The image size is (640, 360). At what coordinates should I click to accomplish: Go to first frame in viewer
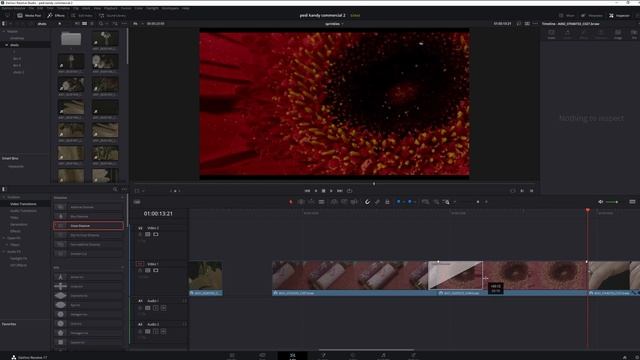point(307,191)
